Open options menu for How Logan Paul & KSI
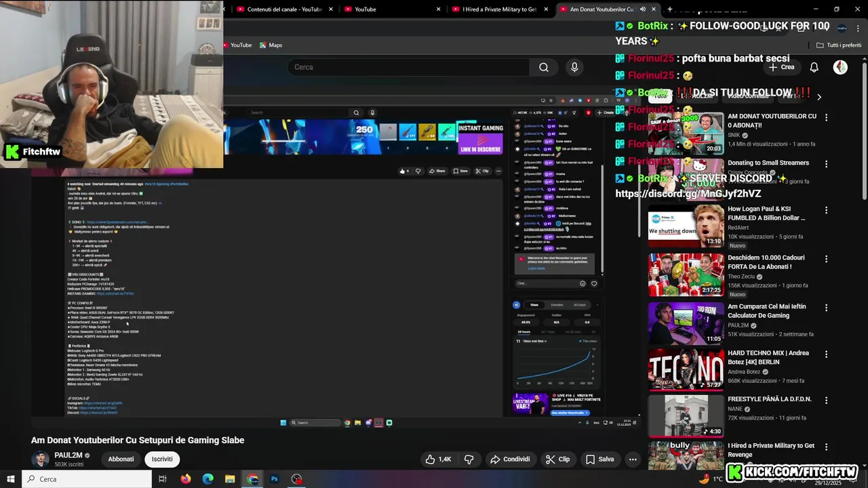 [826, 210]
